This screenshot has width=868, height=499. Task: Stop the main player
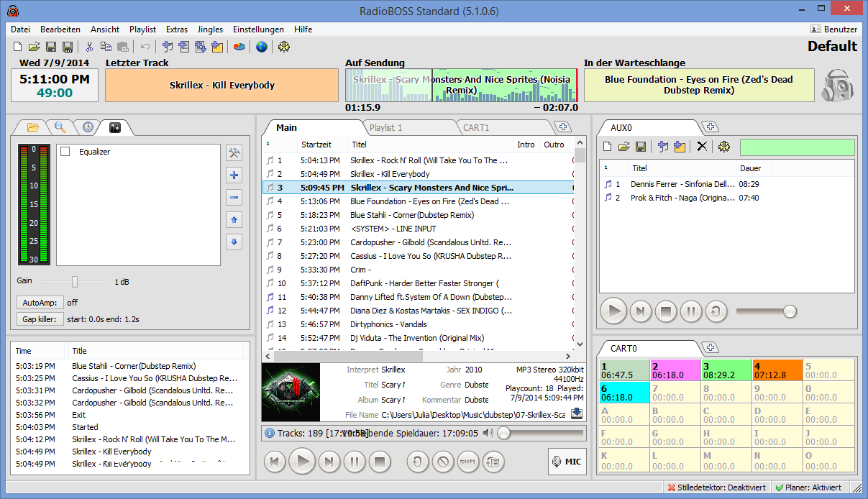click(x=379, y=461)
